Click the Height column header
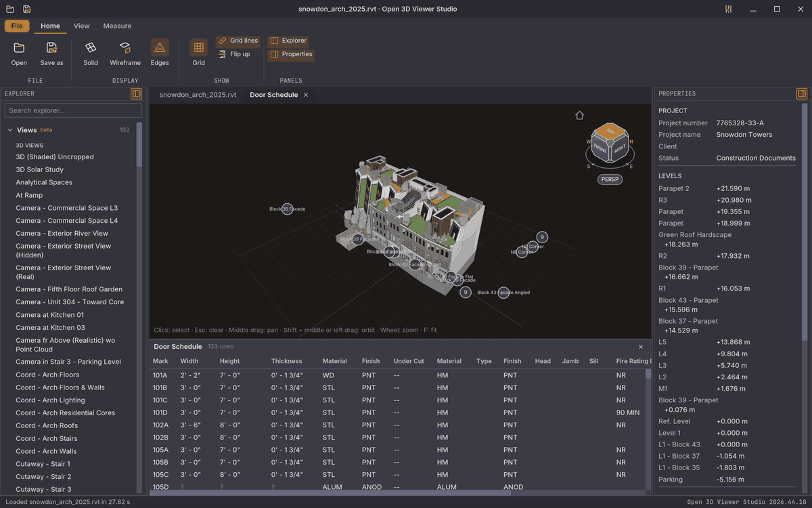 [x=230, y=361]
